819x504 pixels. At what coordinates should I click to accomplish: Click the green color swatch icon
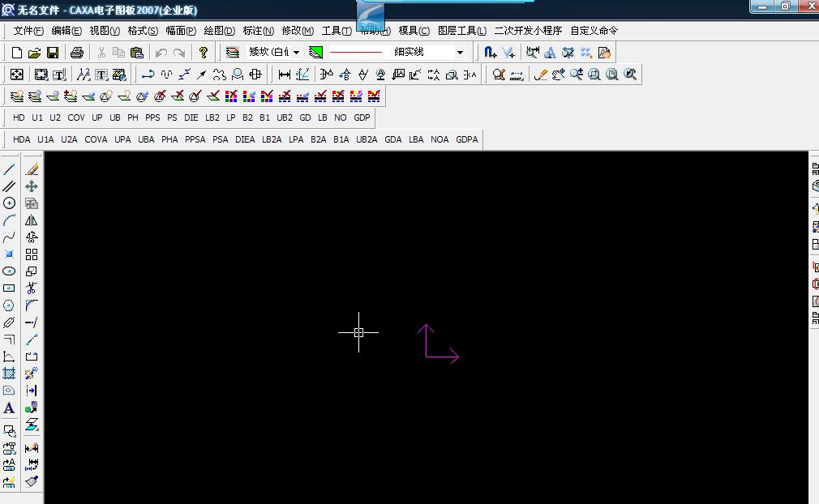[316, 52]
